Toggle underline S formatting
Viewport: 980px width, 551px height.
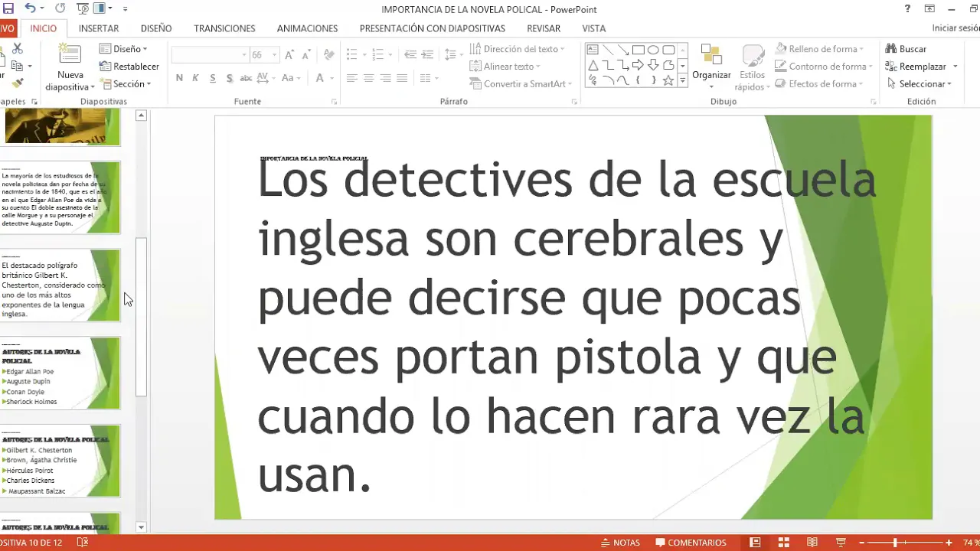tap(212, 78)
